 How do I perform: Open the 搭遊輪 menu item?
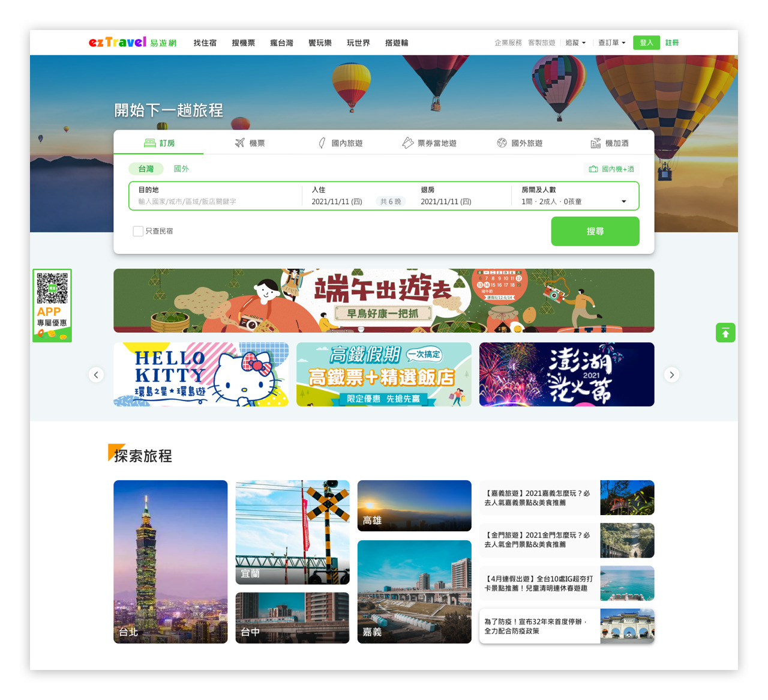coord(397,43)
